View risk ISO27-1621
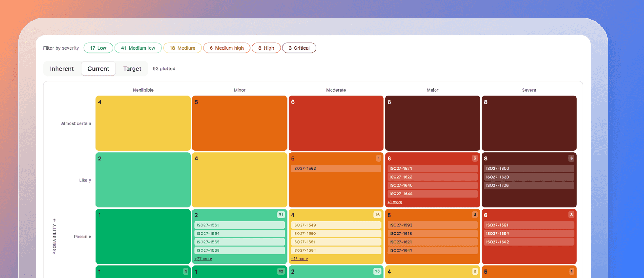 coord(433,242)
